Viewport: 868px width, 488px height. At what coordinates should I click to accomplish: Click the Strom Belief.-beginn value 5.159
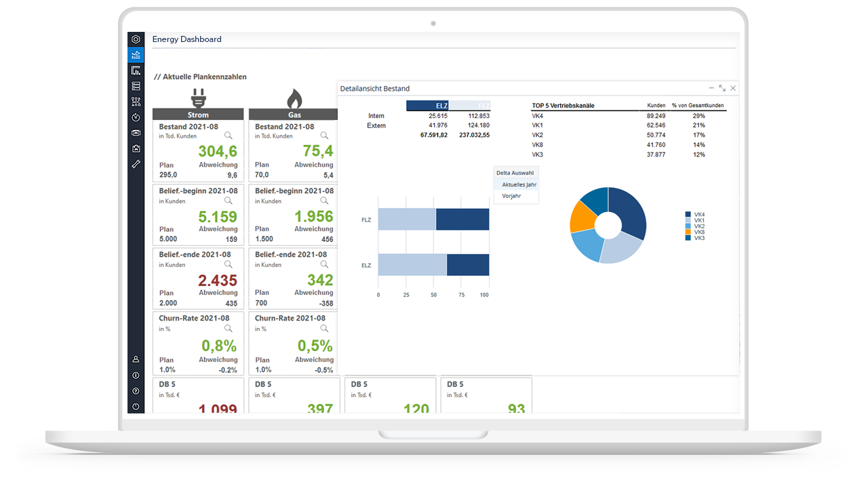click(218, 217)
